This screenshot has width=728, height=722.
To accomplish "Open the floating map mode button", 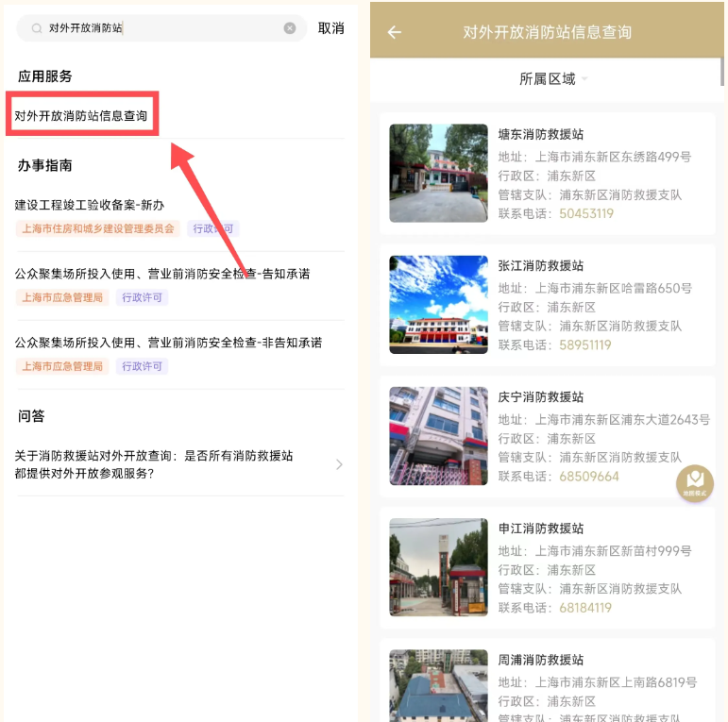I will tap(695, 482).
